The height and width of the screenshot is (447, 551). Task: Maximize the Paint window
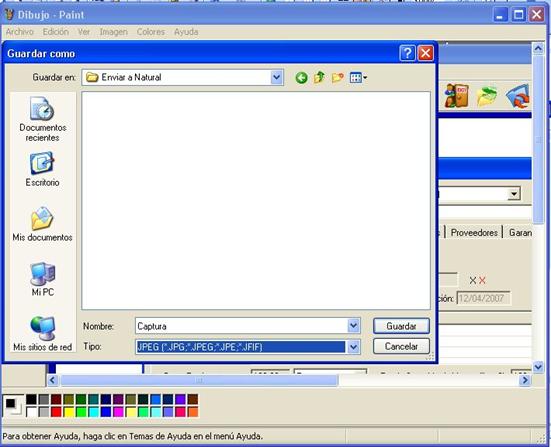click(x=518, y=15)
